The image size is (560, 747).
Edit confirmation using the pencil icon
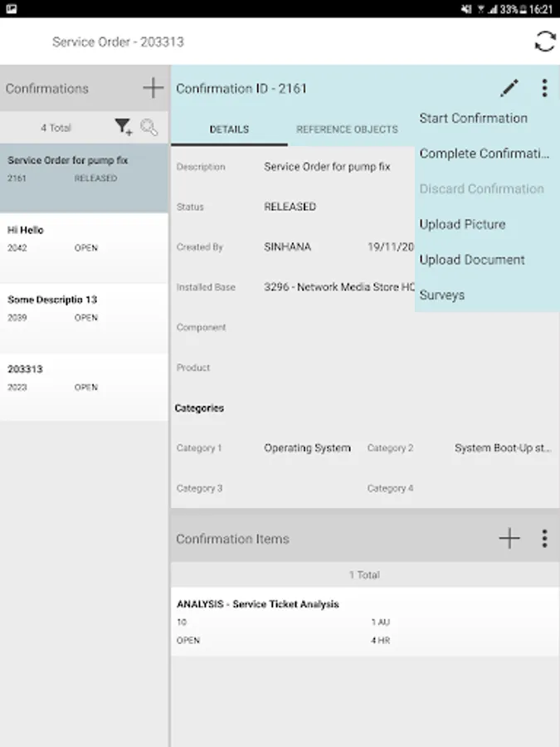click(x=509, y=88)
